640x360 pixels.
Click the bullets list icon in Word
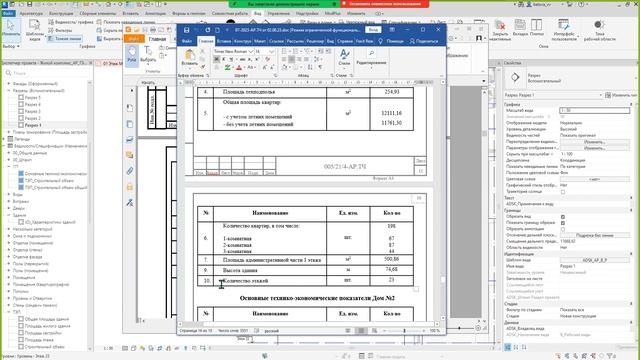click(x=284, y=51)
